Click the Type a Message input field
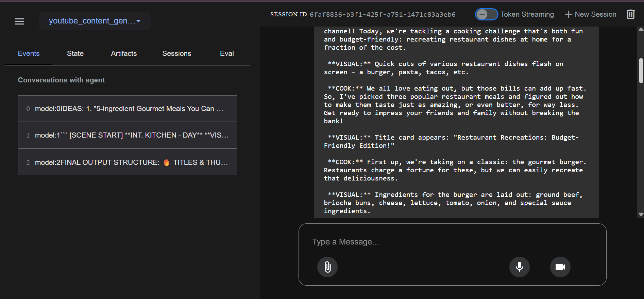This screenshot has width=644, height=299. pos(452,242)
